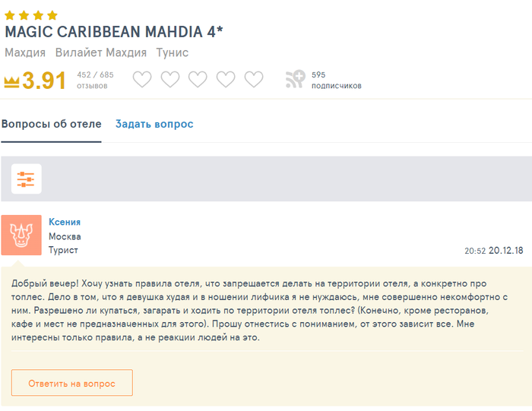Subscribe via the RSS plus icon
The height and width of the screenshot is (411, 532).
295,79
